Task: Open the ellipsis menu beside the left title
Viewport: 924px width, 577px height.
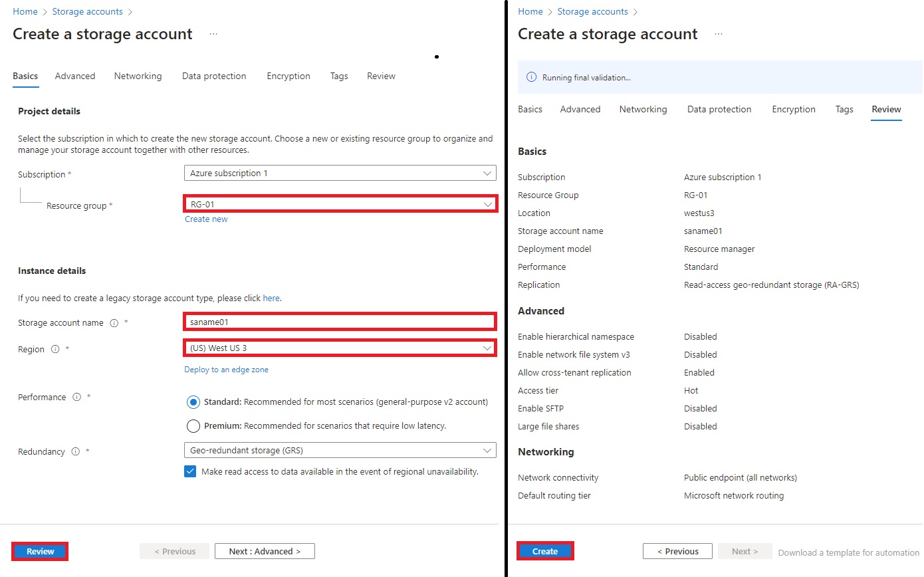Action: tap(213, 35)
